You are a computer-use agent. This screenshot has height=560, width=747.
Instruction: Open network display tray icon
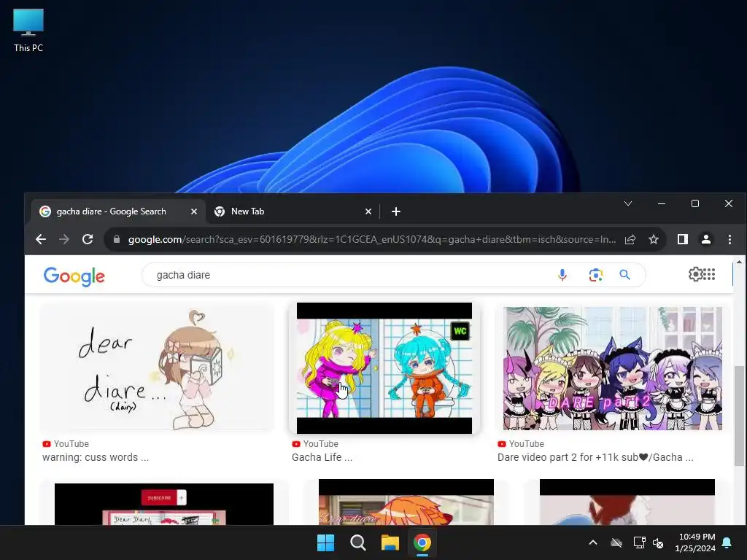639,542
